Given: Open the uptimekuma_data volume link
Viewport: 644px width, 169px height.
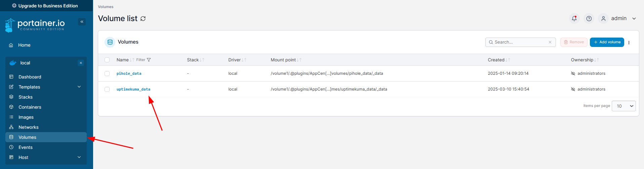Looking at the screenshot, I should [133, 90].
